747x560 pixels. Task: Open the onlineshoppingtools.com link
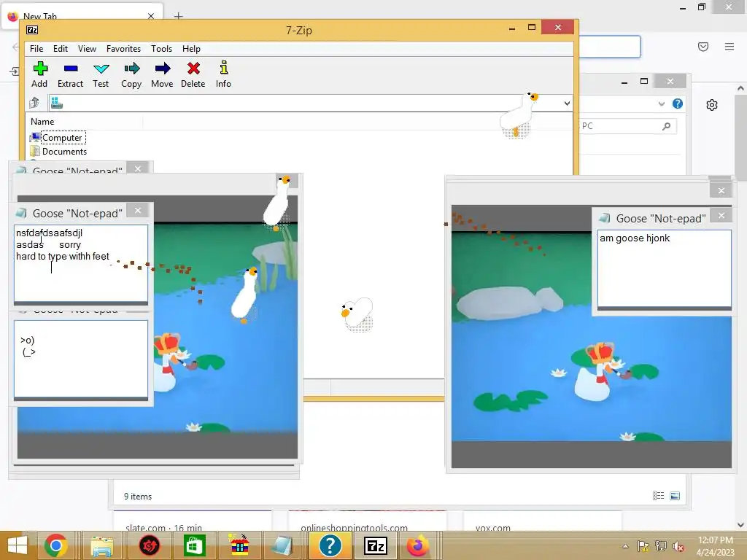tap(354, 528)
